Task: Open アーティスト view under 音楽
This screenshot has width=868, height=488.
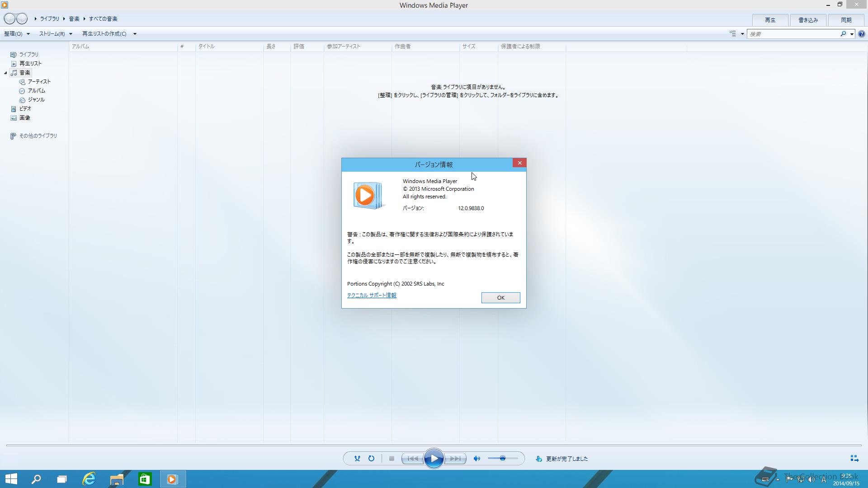Action: (39, 81)
